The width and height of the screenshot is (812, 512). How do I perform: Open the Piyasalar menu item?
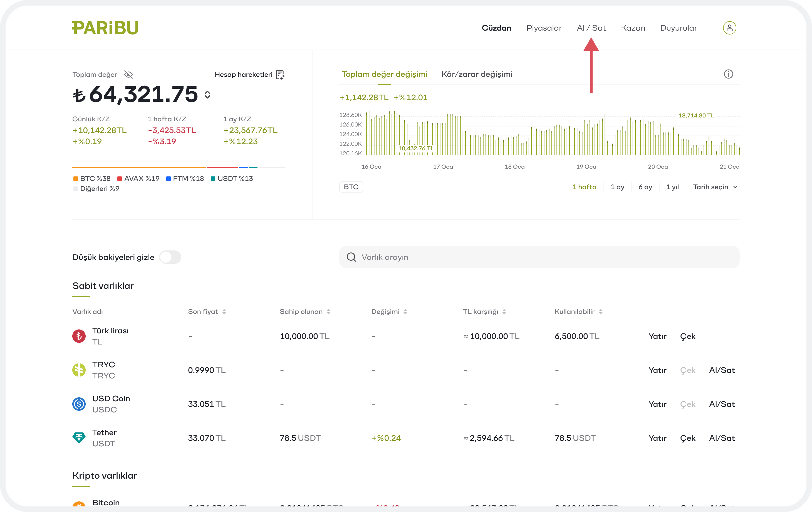(x=544, y=28)
